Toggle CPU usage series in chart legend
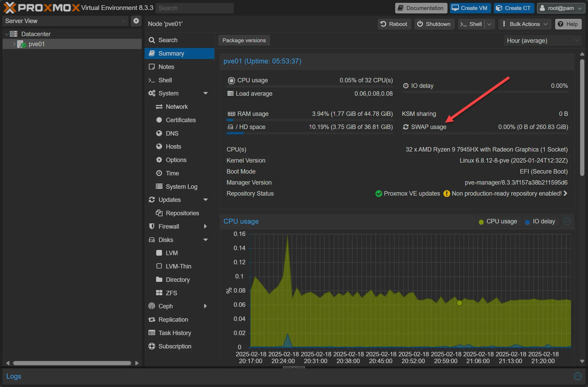This screenshot has height=387, width=588. coord(498,221)
